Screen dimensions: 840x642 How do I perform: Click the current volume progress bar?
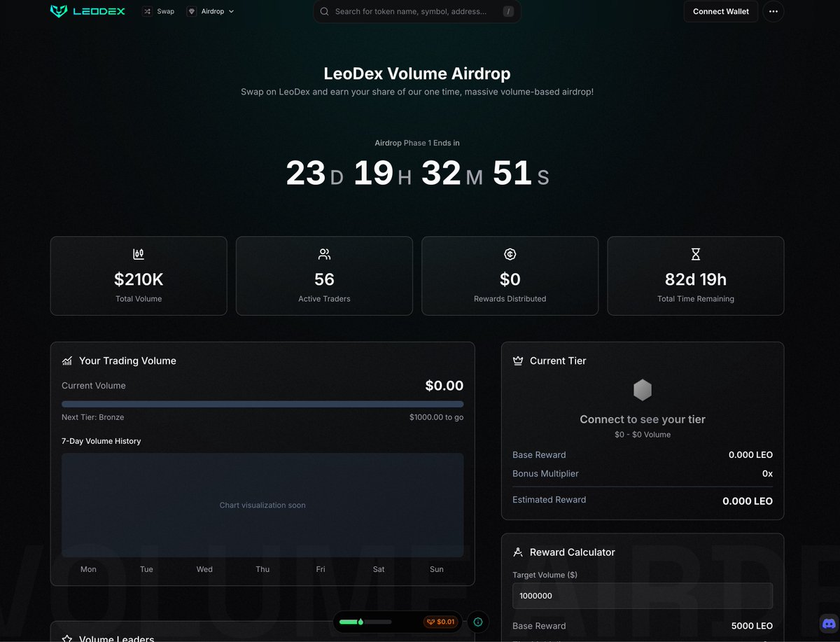(262, 404)
